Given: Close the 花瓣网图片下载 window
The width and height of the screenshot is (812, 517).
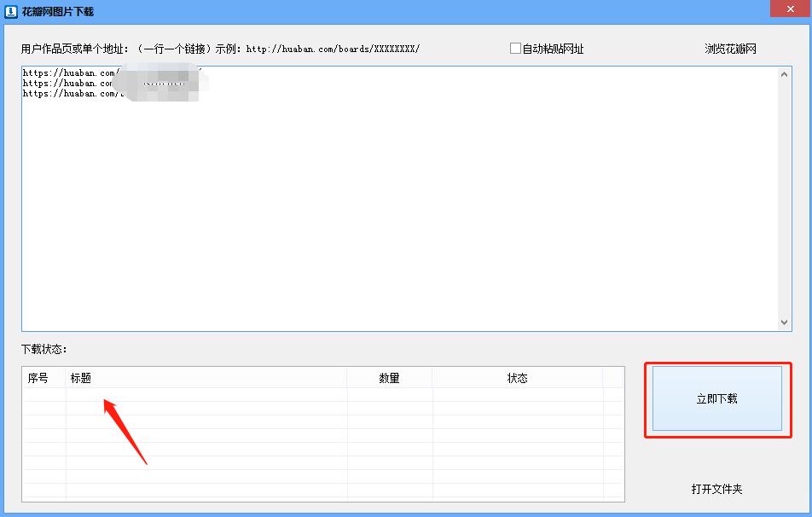Looking at the screenshot, I should coord(789,8).
